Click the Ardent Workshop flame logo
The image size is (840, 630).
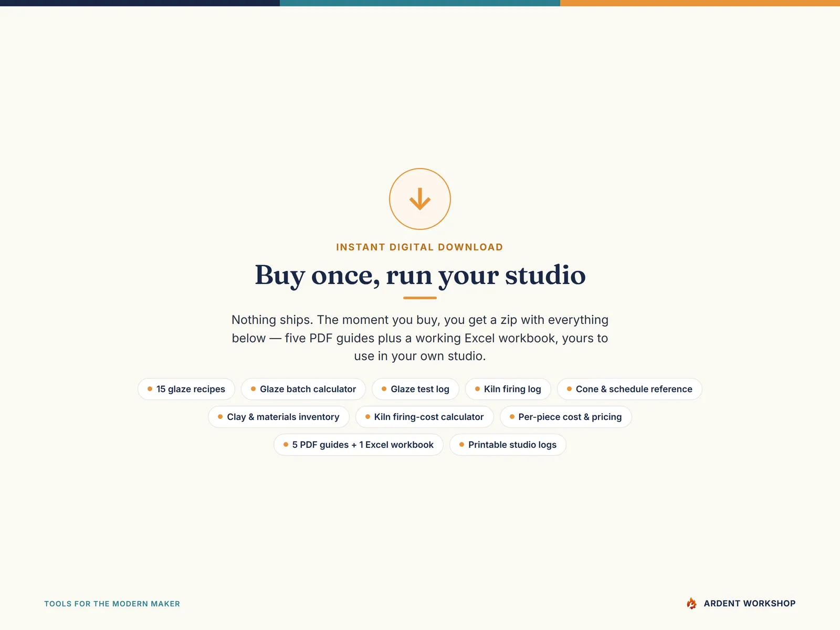pos(691,603)
